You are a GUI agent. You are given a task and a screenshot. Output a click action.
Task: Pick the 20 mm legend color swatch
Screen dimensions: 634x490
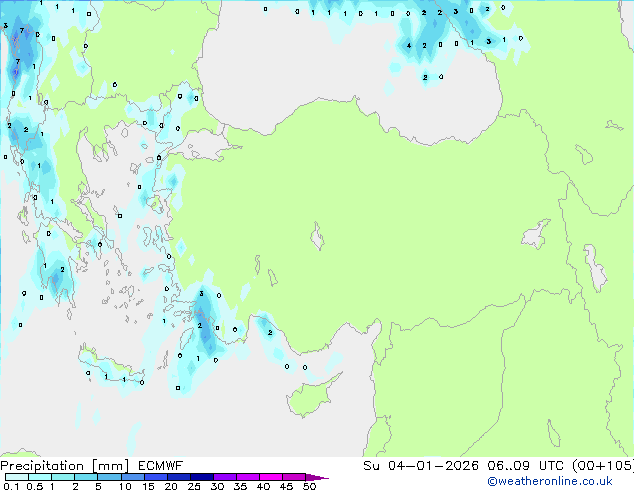click(179, 477)
